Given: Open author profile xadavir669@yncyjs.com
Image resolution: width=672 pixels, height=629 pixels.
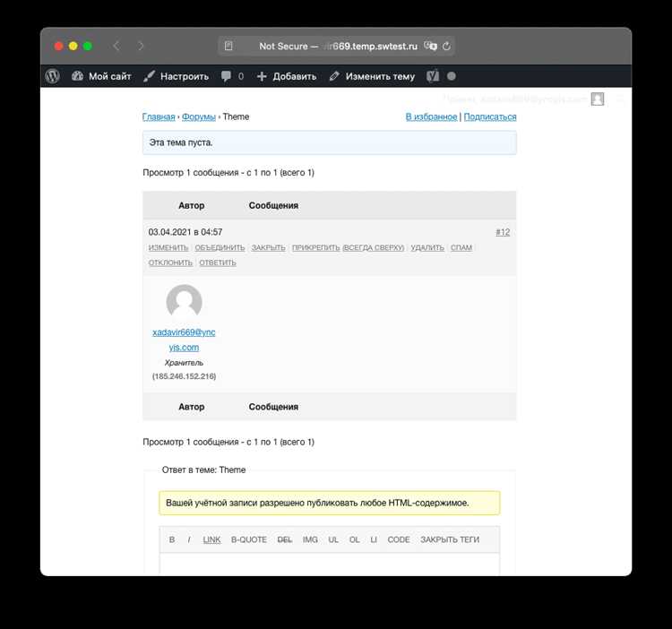Looking at the screenshot, I should [x=184, y=340].
